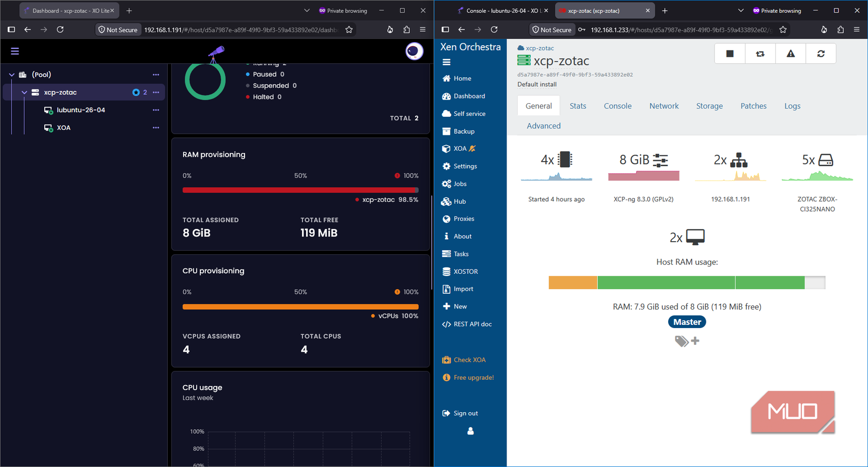Screen dimensions: 868x467
Task: Click Check XOA link
Action: pos(464,360)
